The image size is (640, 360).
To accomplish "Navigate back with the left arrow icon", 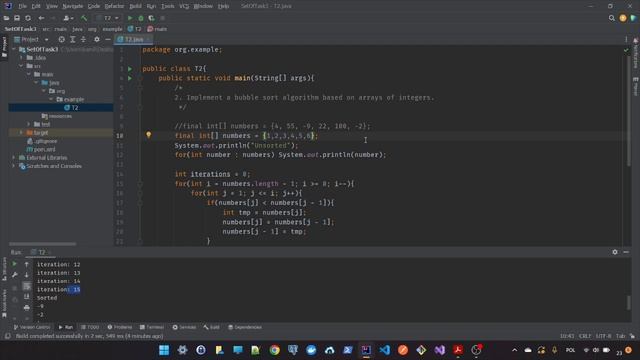I will pos(41,18).
